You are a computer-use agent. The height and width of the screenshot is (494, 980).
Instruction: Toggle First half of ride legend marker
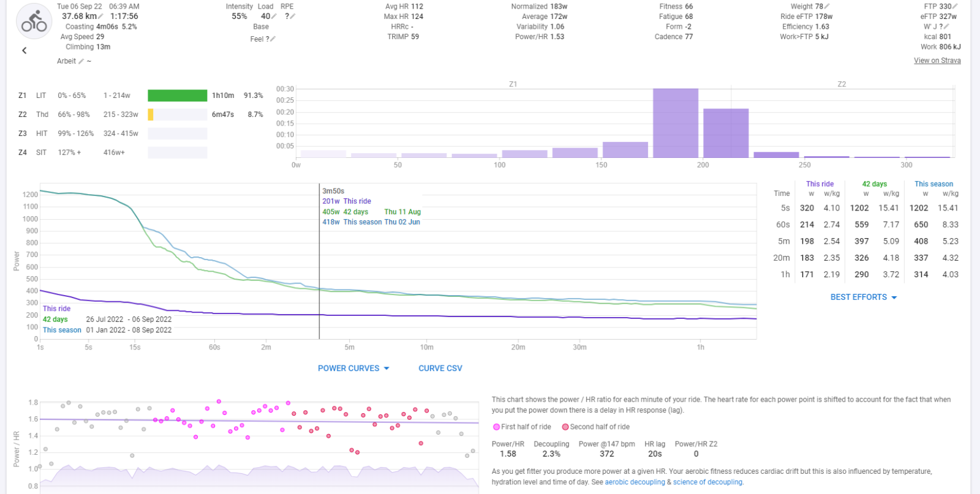pos(497,427)
